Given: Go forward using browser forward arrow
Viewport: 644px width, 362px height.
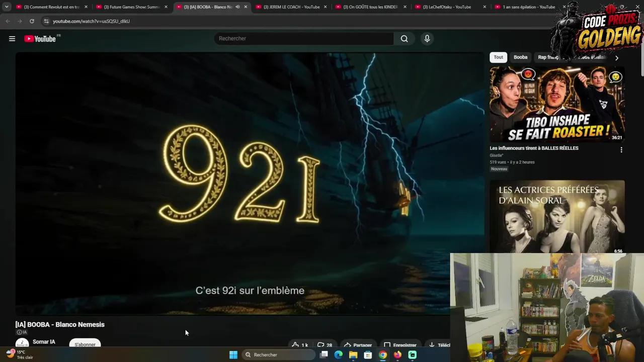Looking at the screenshot, I should click(20, 21).
